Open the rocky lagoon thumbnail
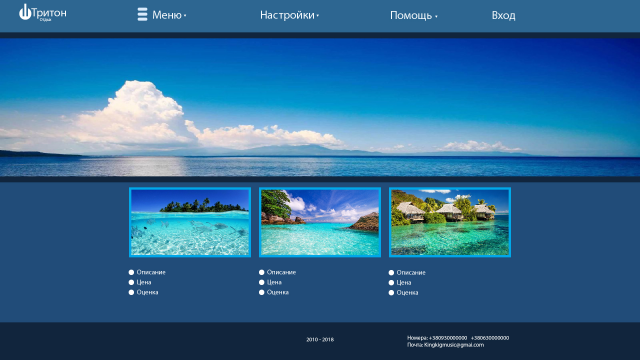Viewport: 640px width, 360px height. coord(320,222)
